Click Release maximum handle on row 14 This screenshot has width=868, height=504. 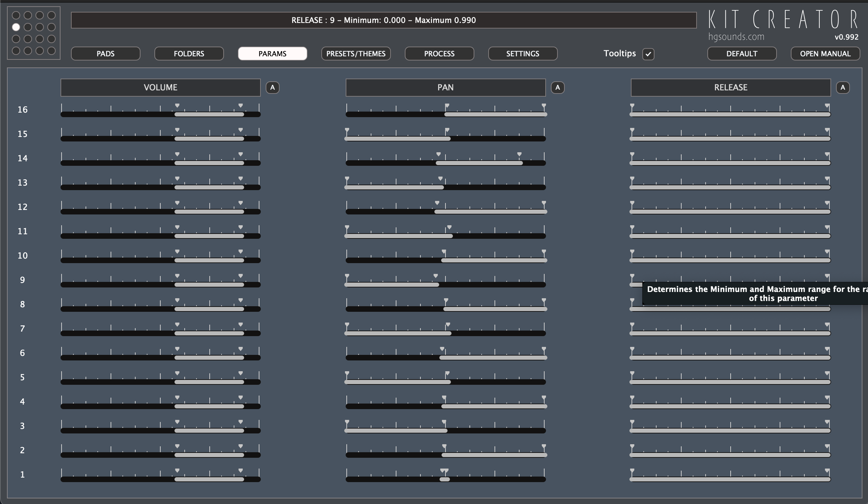tap(827, 154)
